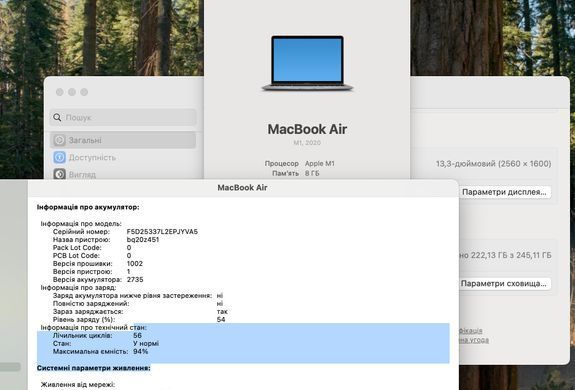Click the condition value У нормі
Viewport: 575px width, 390px height.
tap(146, 343)
